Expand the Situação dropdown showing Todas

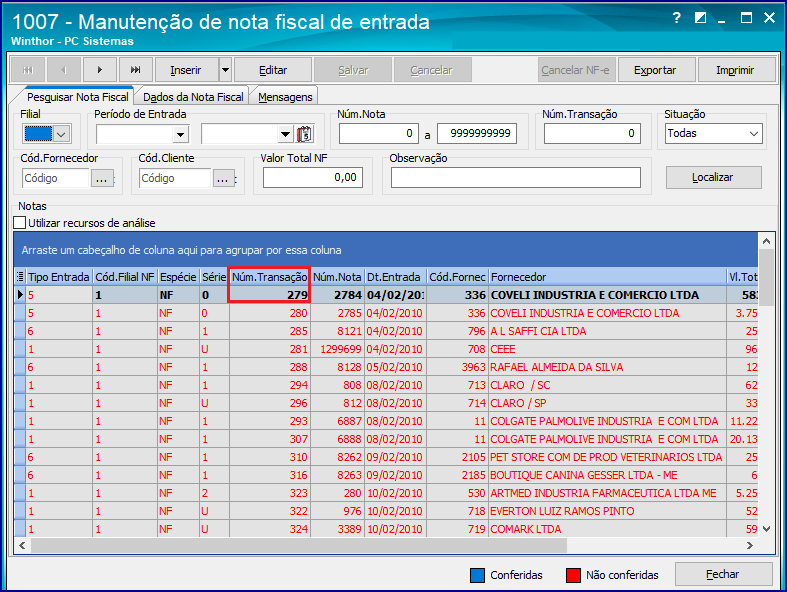coord(753,134)
